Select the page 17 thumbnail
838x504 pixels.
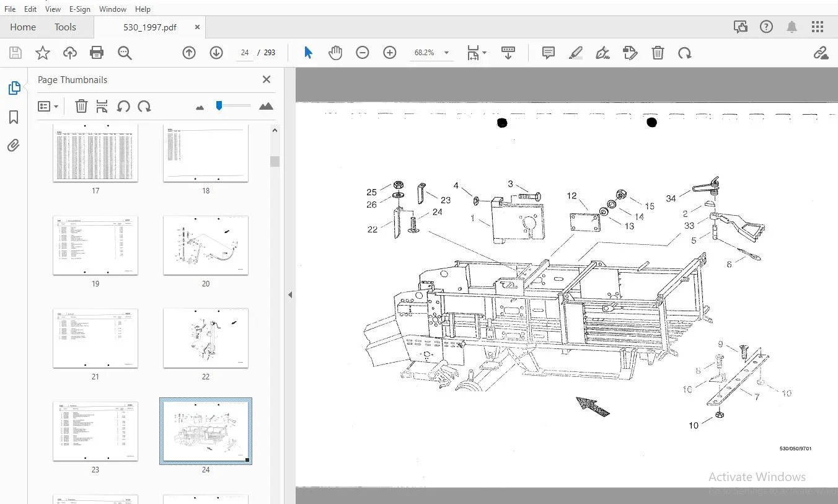click(x=95, y=153)
